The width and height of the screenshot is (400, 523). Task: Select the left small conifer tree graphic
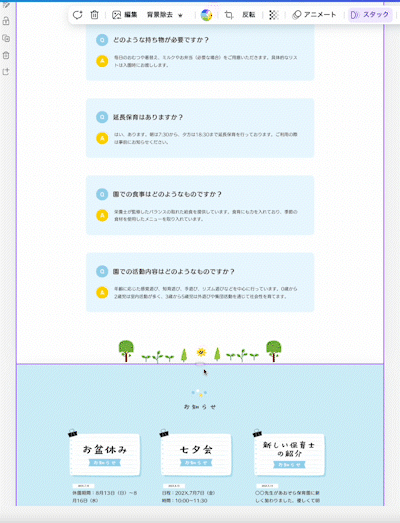[184, 355]
